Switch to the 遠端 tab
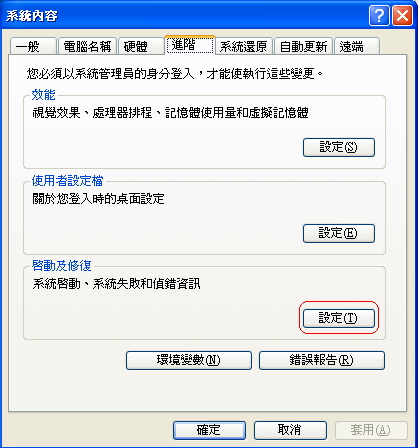Screen dimensions: 418x448 357,46
